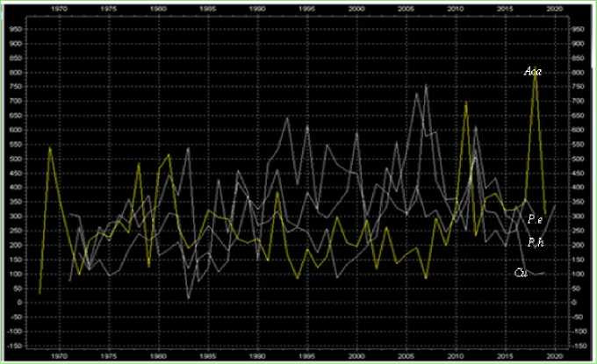Click the "Cu" series label
Screen dimensions: 597x364
521,273
